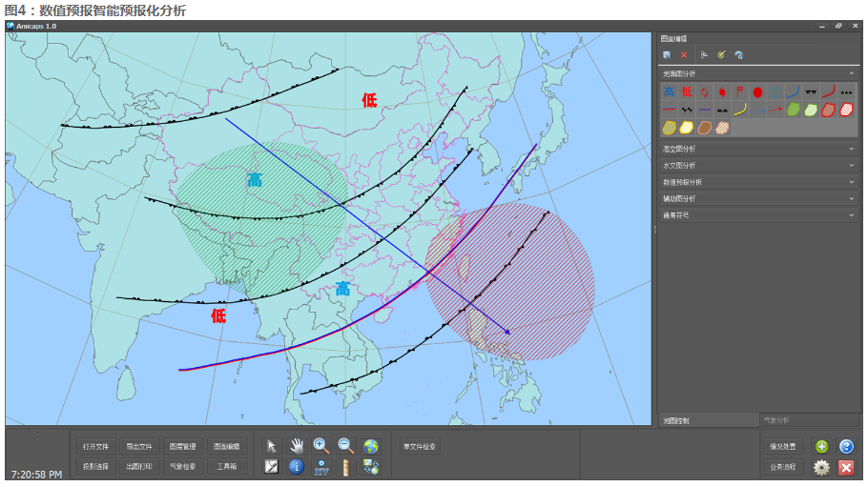Pick the outlined typhoon symbol in palette
The image size is (868, 487).
point(705,91)
